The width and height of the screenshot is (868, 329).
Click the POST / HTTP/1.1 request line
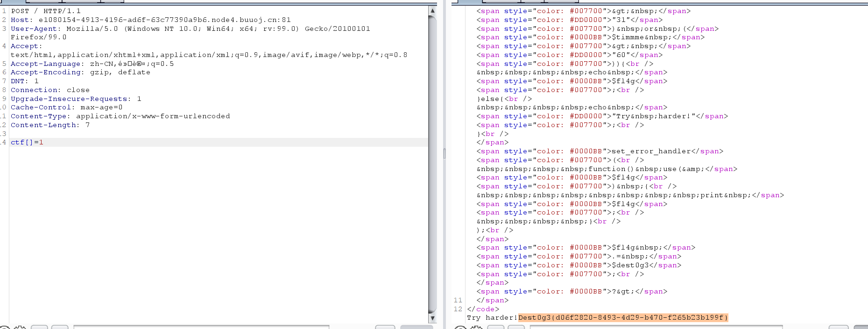[x=46, y=11]
